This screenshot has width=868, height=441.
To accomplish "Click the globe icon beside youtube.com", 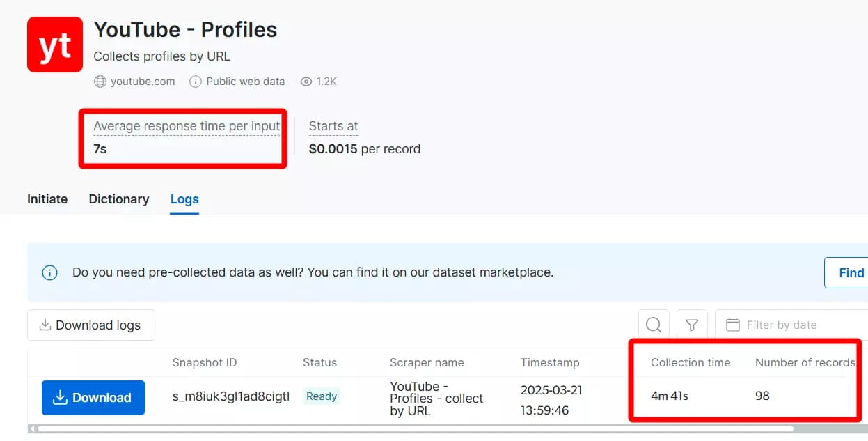I will coord(101,82).
